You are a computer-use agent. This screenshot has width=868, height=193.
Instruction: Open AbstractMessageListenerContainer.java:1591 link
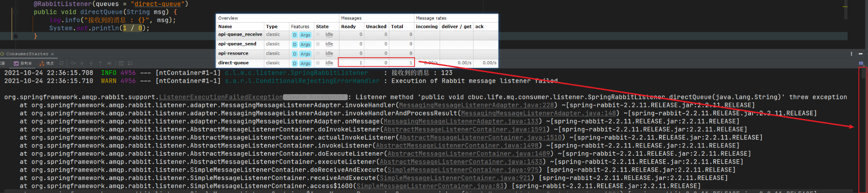click(465, 130)
